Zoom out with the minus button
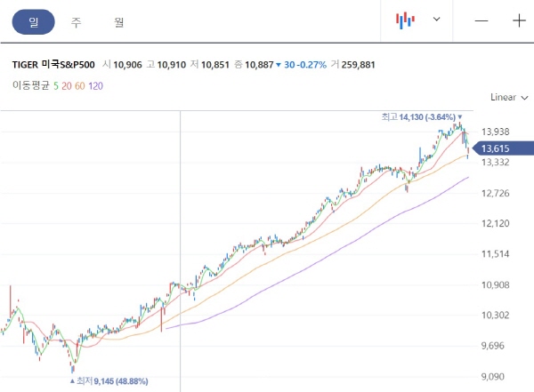This screenshot has height=392, width=534. point(481,20)
